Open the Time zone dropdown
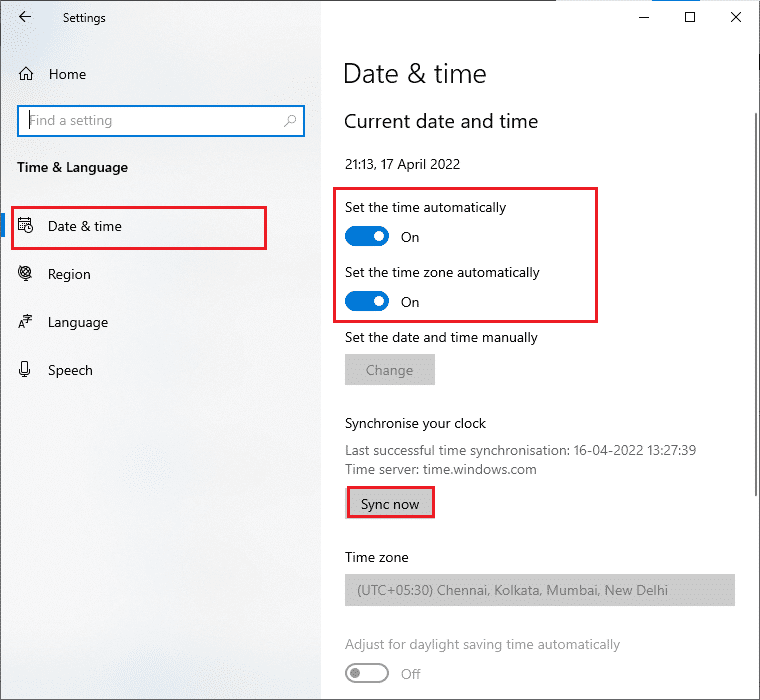The height and width of the screenshot is (700, 760). coord(540,590)
